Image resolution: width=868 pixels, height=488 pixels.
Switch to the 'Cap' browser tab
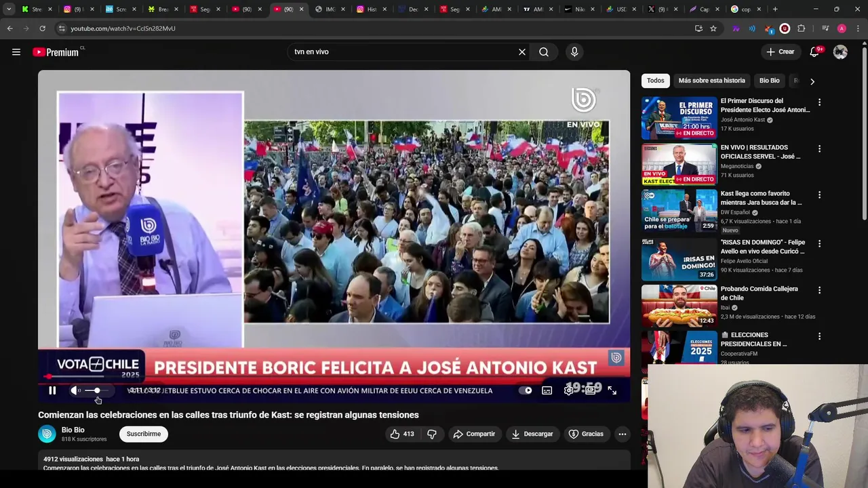click(x=704, y=9)
